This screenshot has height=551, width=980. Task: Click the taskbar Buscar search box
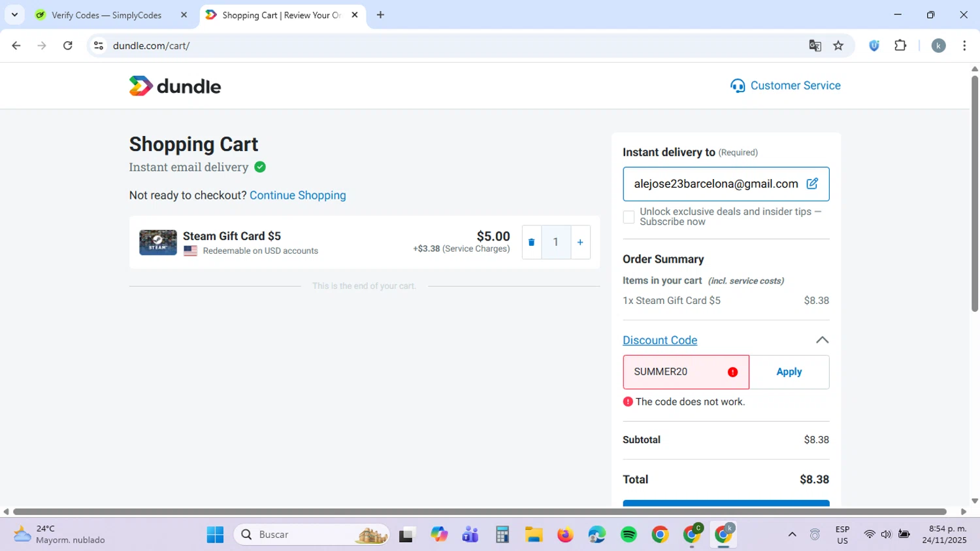(x=312, y=535)
